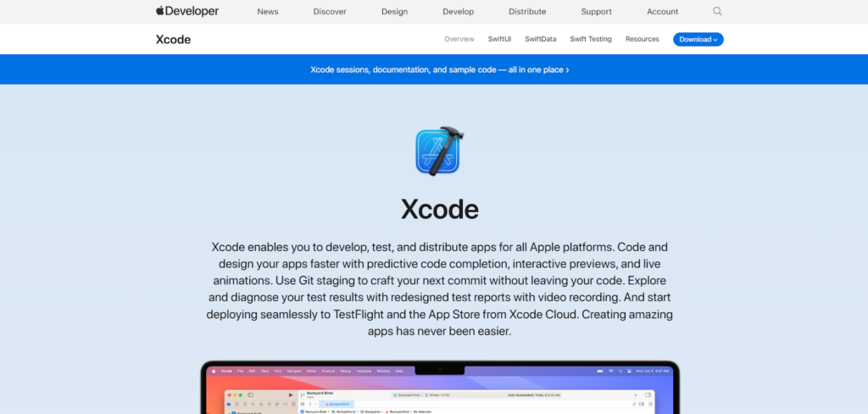The width and height of the screenshot is (868, 414).
Task: Go to the Account page
Action: tap(663, 12)
